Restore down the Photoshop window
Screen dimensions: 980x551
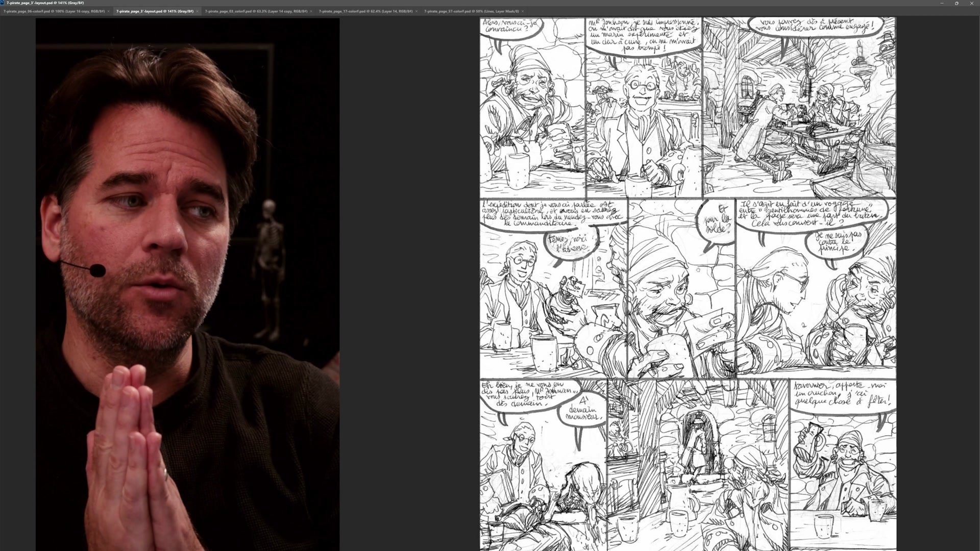[x=957, y=3]
